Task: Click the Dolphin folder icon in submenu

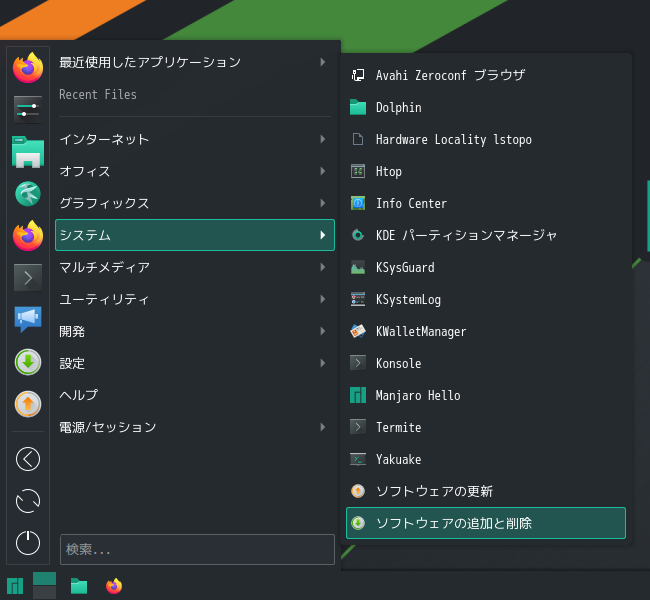Action: click(x=358, y=107)
